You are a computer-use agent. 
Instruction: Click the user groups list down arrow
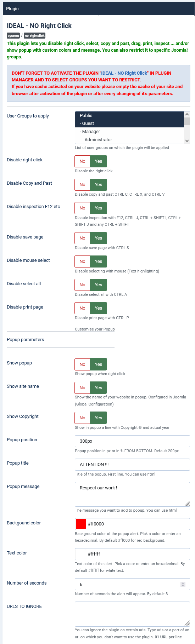point(187,140)
